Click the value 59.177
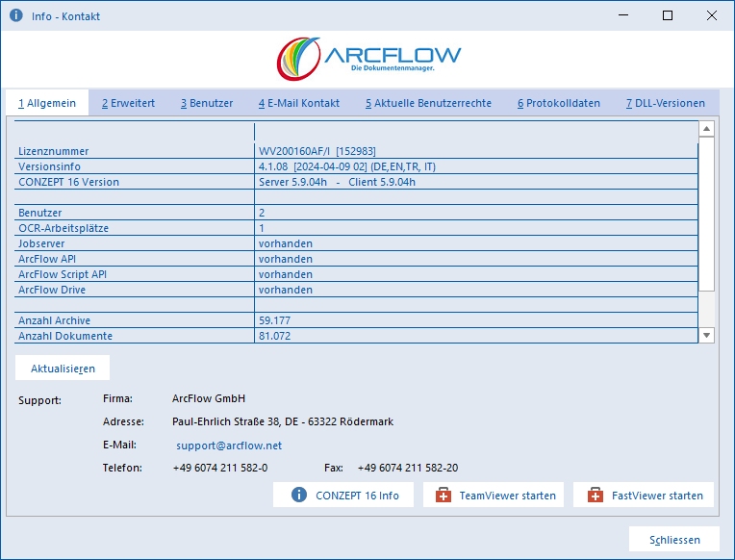735x560 pixels. click(275, 320)
